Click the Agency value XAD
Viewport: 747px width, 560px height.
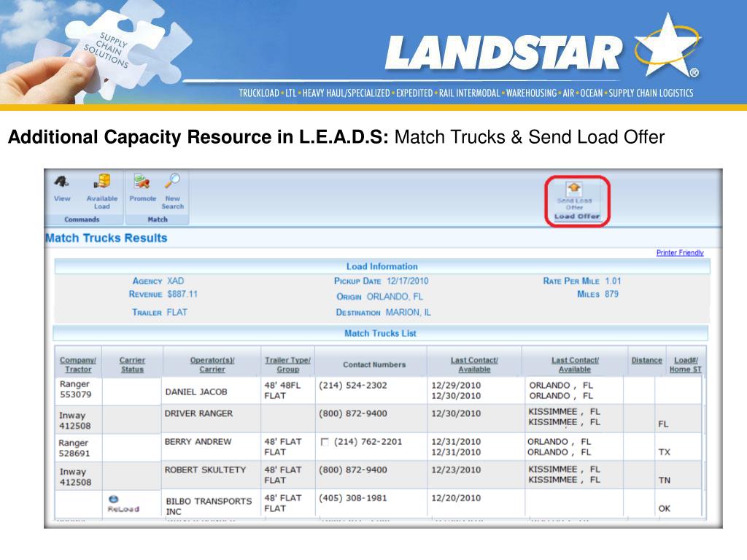pos(175,281)
